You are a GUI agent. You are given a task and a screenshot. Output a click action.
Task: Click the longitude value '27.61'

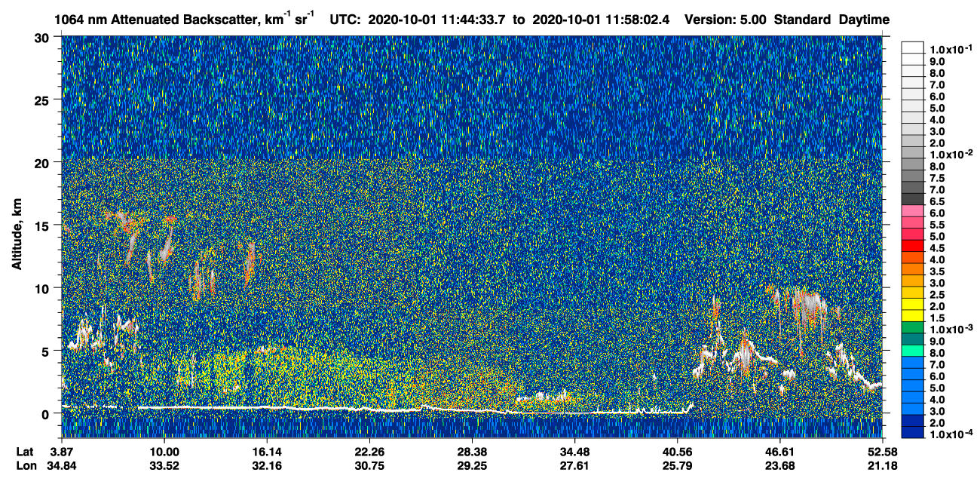(574, 465)
